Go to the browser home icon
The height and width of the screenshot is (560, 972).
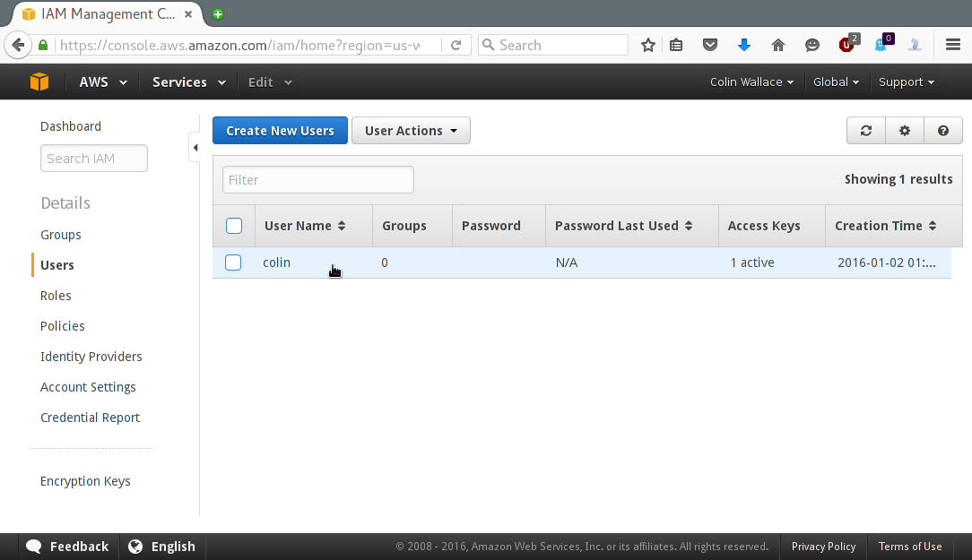[778, 45]
